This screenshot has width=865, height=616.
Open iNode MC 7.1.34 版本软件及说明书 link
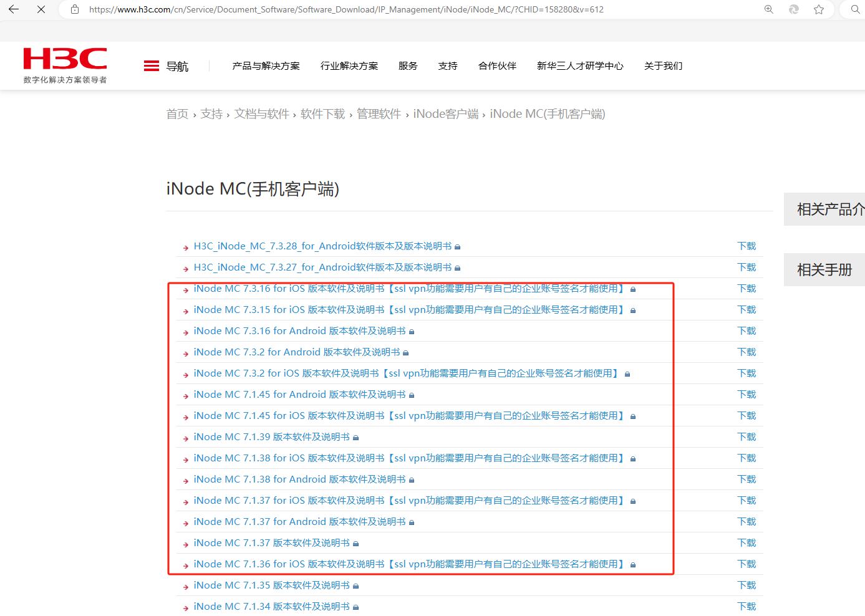point(272,607)
